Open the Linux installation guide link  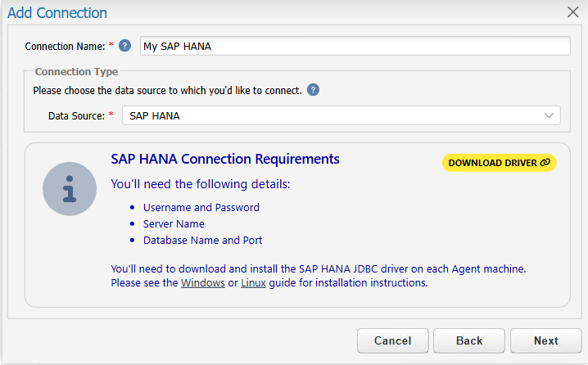(253, 282)
